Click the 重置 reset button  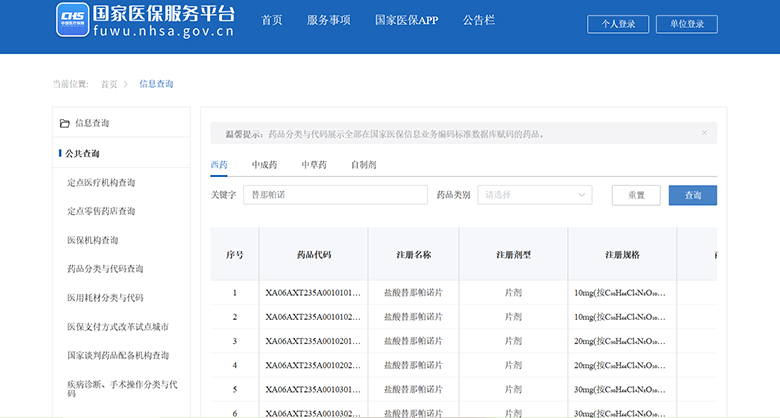click(x=636, y=195)
